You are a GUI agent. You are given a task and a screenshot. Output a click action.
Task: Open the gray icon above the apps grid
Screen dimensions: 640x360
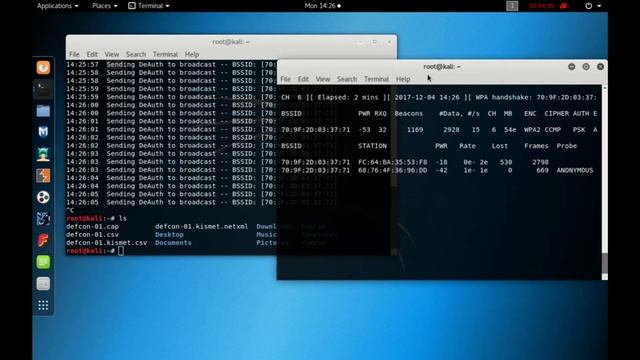[43, 284]
